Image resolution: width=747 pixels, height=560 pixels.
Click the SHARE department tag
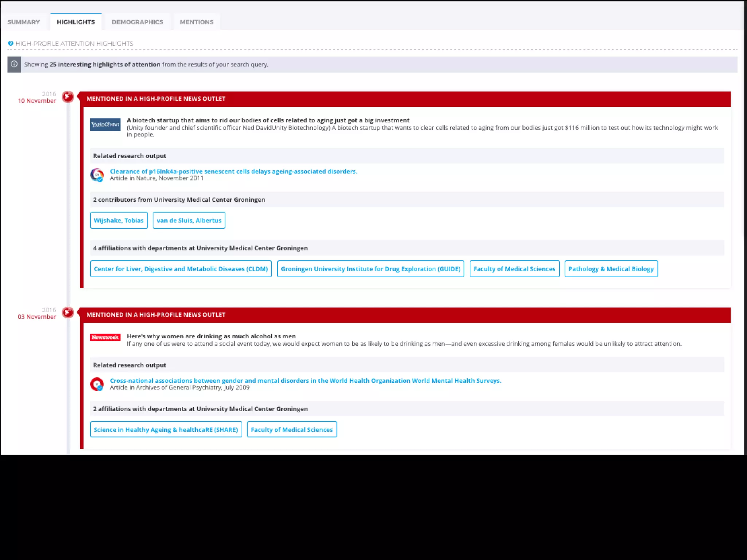[166, 429]
